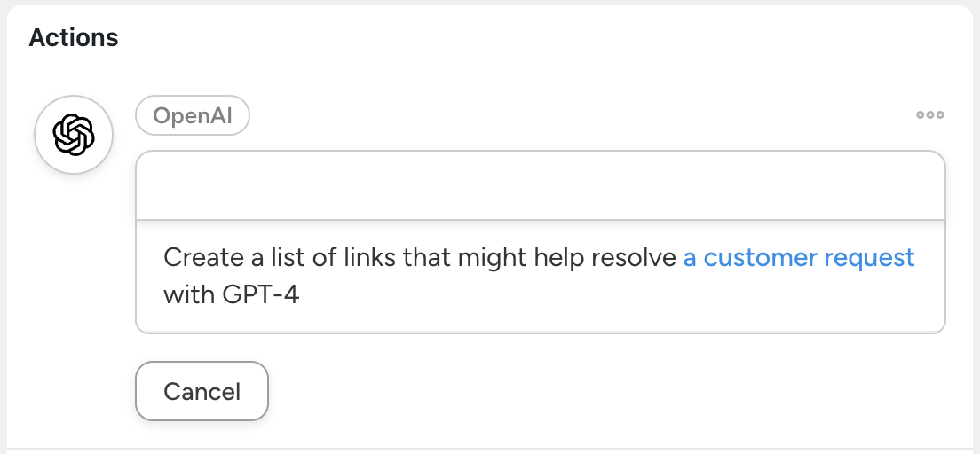Image resolution: width=980 pixels, height=454 pixels.
Task: Click the word 'Actions' at the panel top
Action: point(74,37)
